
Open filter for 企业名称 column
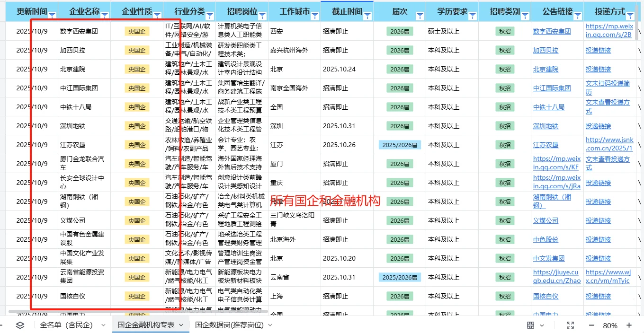[105, 16]
